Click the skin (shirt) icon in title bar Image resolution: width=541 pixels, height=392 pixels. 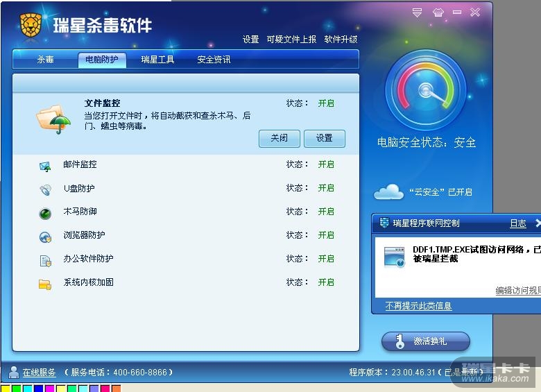click(x=438, y=12)
